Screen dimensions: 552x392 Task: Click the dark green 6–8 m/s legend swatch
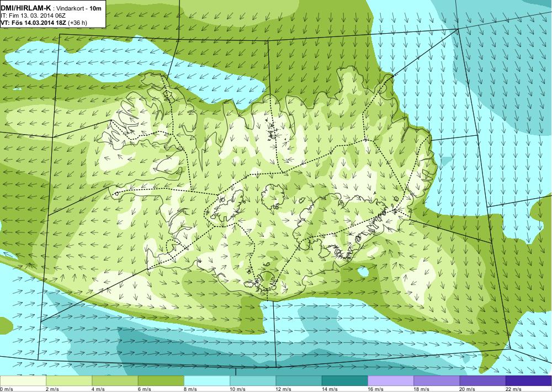coord(161,381)
